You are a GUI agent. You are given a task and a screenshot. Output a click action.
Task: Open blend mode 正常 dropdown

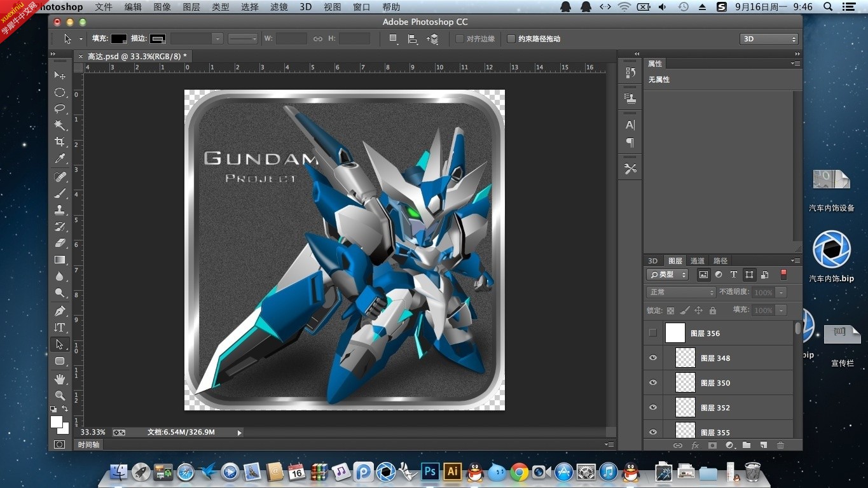click(681, 292)
